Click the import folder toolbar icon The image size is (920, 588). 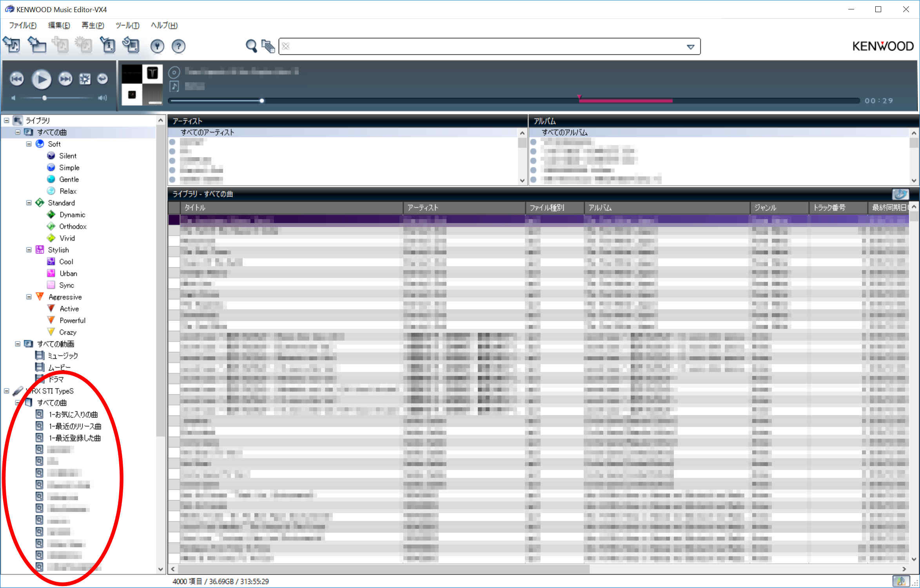[36, 45]
